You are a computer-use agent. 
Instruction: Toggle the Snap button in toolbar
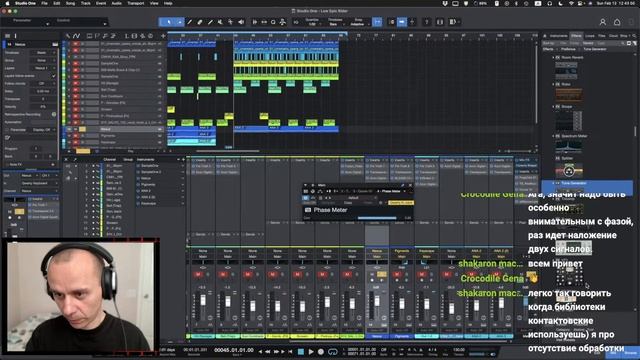click(378, 22)
